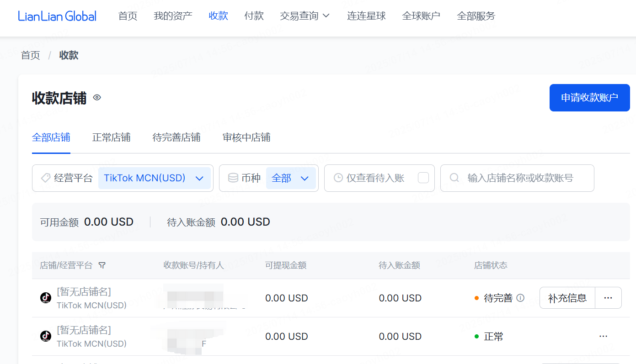The width and height of the screenshot is (636, 364).
Task: Switch to the 审核中店铺 tab
Action: coord(246,137)
